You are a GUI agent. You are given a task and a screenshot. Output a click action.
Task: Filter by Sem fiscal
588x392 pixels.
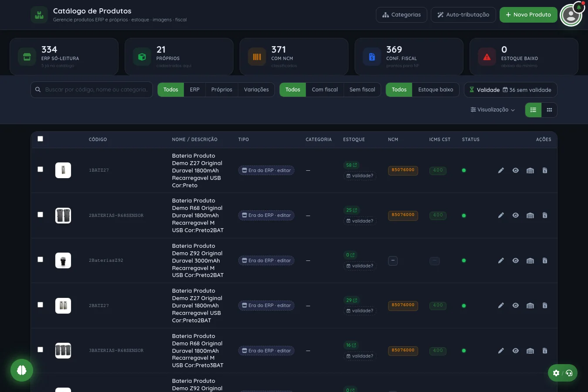362,90
